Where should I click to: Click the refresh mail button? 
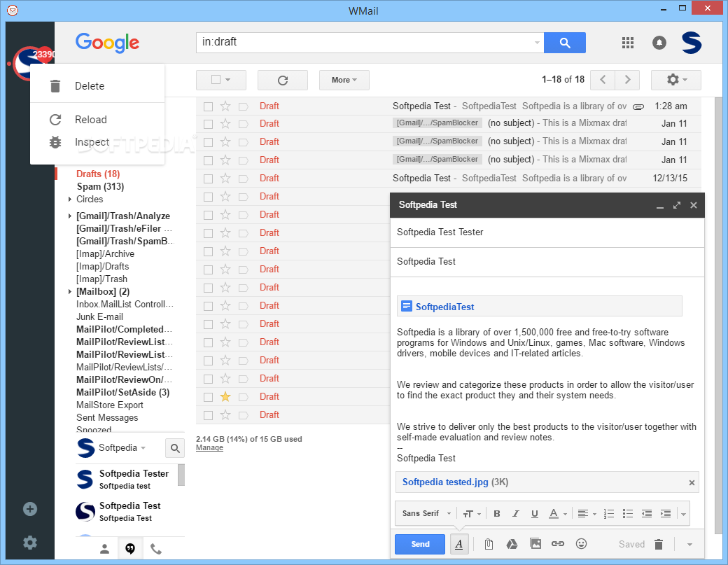[x=283, y=80]
